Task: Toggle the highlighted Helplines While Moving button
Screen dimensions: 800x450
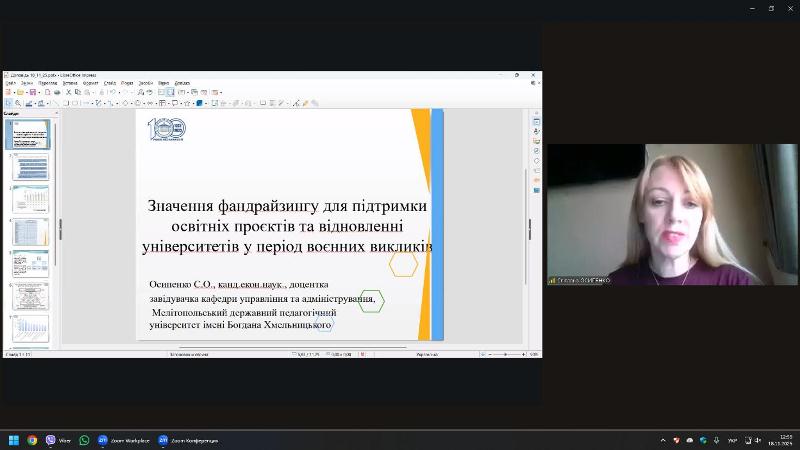Action: (x=171, y=92)
